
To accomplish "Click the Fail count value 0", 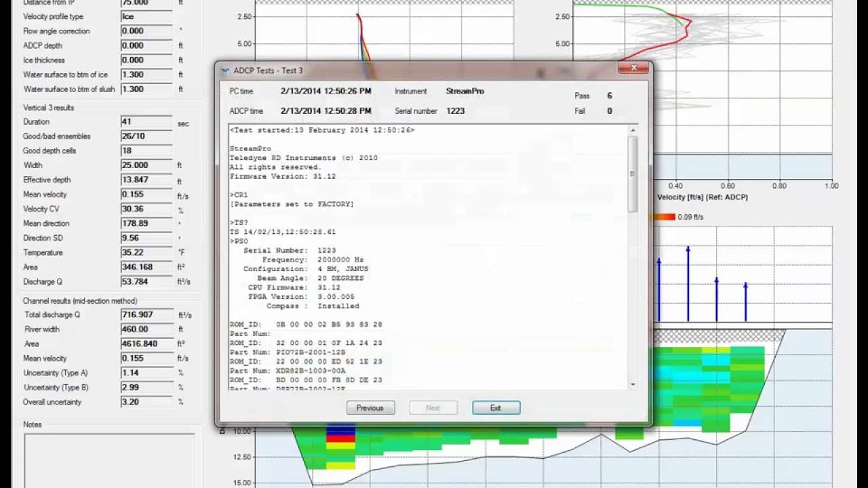I will coord(610,111).
